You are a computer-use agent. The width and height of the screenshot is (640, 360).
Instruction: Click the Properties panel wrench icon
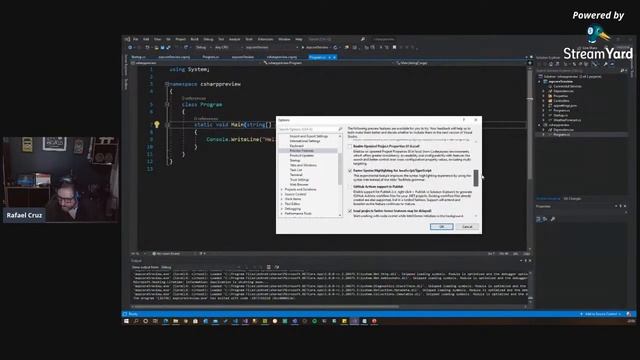pyautogui.click(x=553, y=219)
